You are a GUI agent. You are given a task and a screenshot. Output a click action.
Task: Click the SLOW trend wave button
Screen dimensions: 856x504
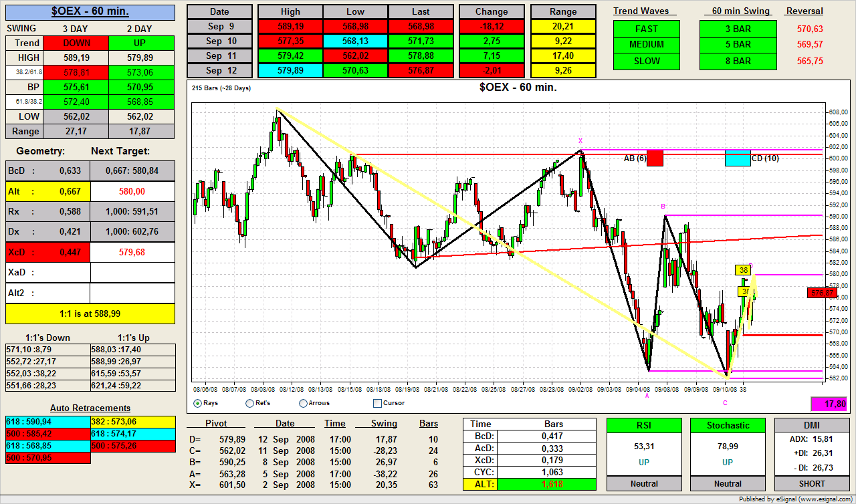coord(647,61)
